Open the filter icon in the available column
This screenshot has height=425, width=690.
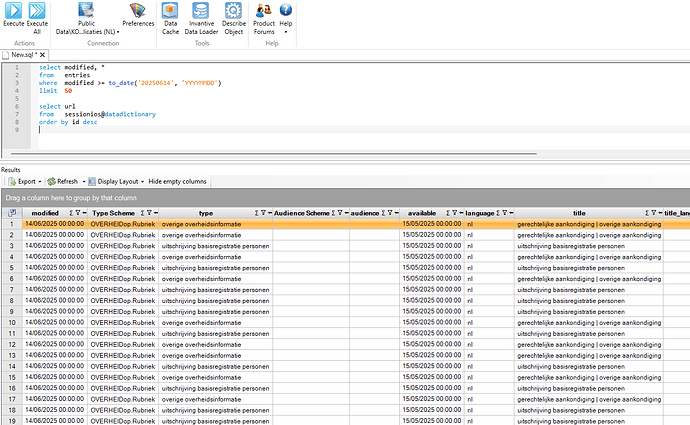coord(455,213)
